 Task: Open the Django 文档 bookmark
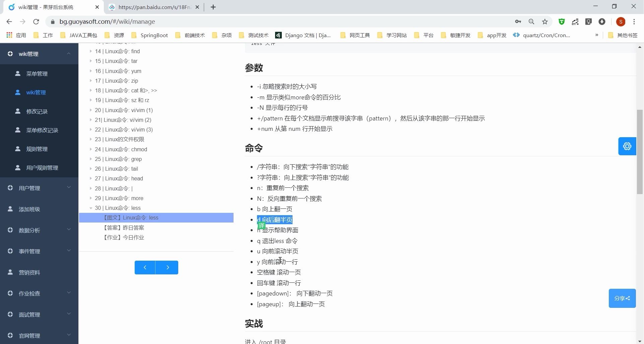(303, 35)
